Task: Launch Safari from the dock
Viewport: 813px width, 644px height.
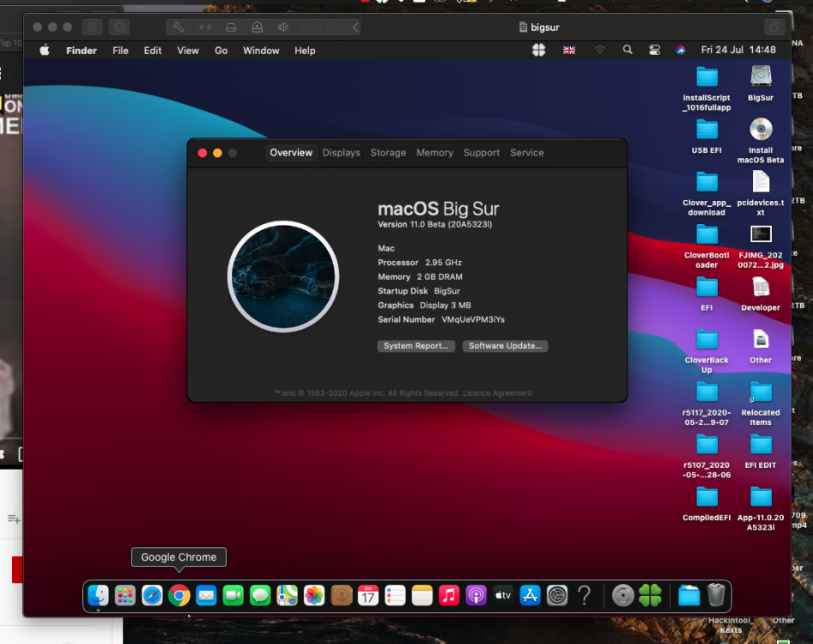Action: (x=152, y=595)
